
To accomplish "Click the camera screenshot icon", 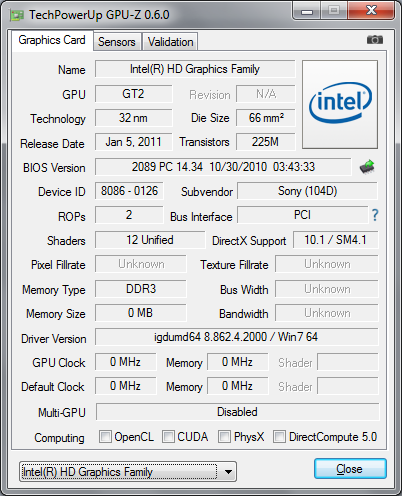I will coord(375,40).
